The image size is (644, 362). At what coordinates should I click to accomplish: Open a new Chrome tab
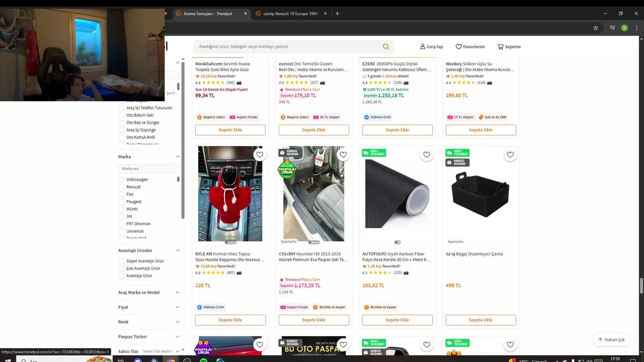click(x=337, y=14)
